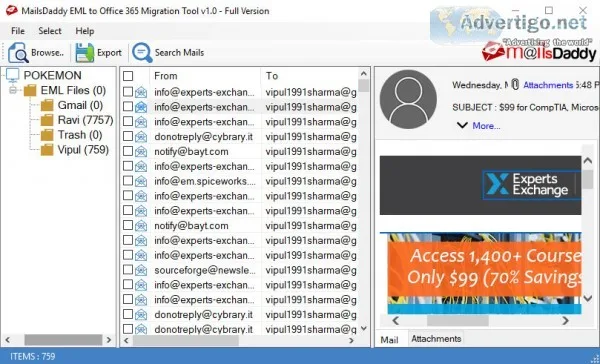This screenshot has width=600, height=364.
Task: Click preview pane scroll down arrow
Action: (x=588, y=298)
